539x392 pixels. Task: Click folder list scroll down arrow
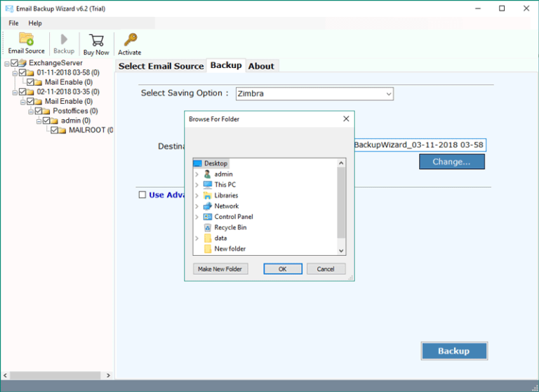[x=341, y=251]
